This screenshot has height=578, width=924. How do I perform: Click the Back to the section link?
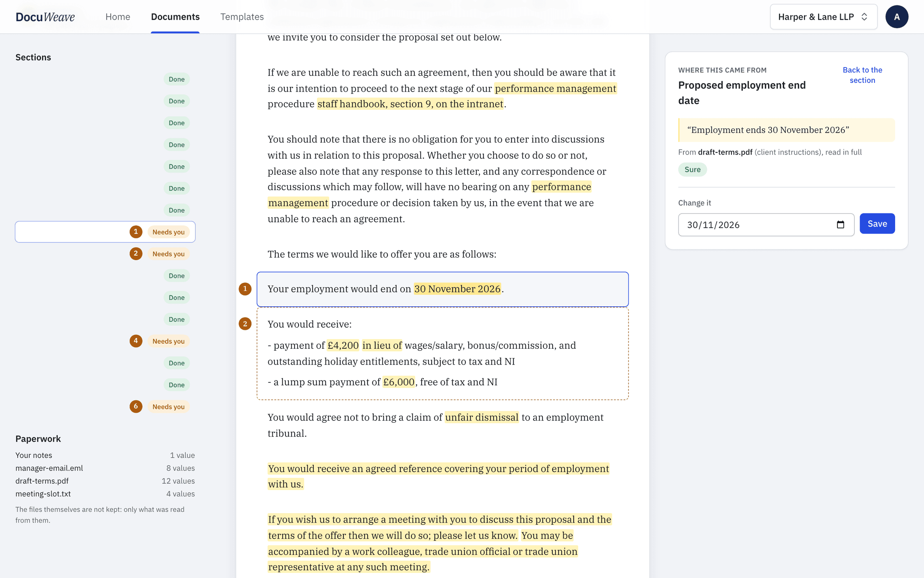click(x=862, y=75)
